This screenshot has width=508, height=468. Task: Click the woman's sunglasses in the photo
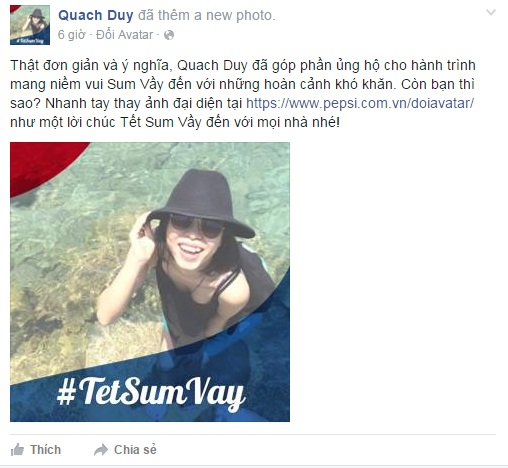click(196, 225)
